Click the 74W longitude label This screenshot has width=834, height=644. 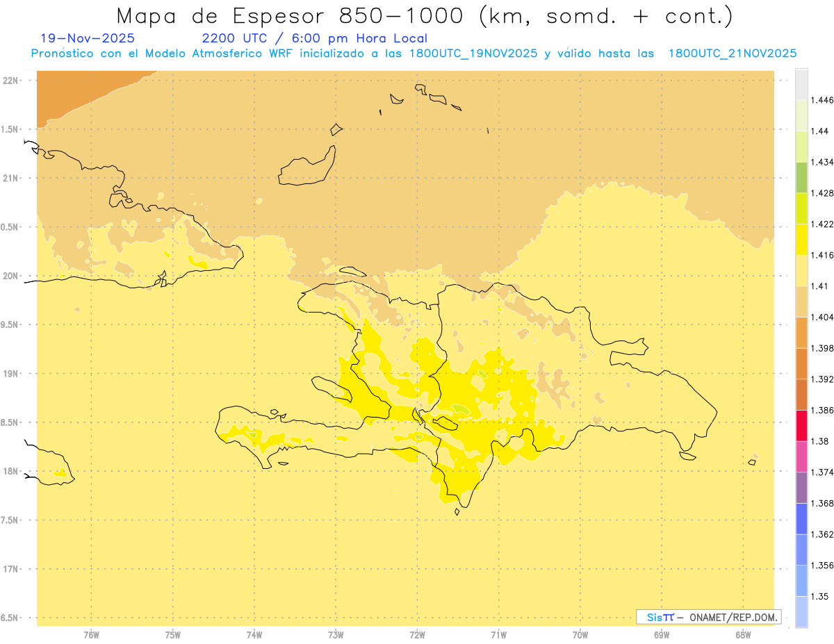(x=254, y=635)
